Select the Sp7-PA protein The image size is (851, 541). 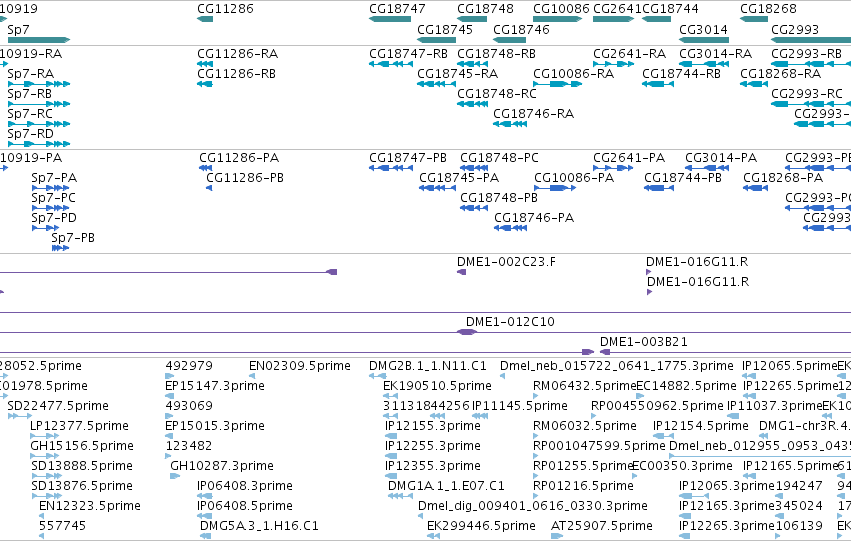(x=54, y=178)
